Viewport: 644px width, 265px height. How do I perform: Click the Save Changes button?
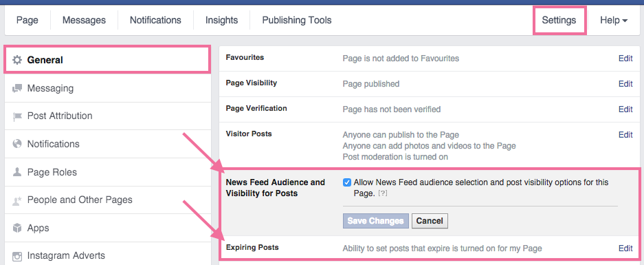coord(376,221)
